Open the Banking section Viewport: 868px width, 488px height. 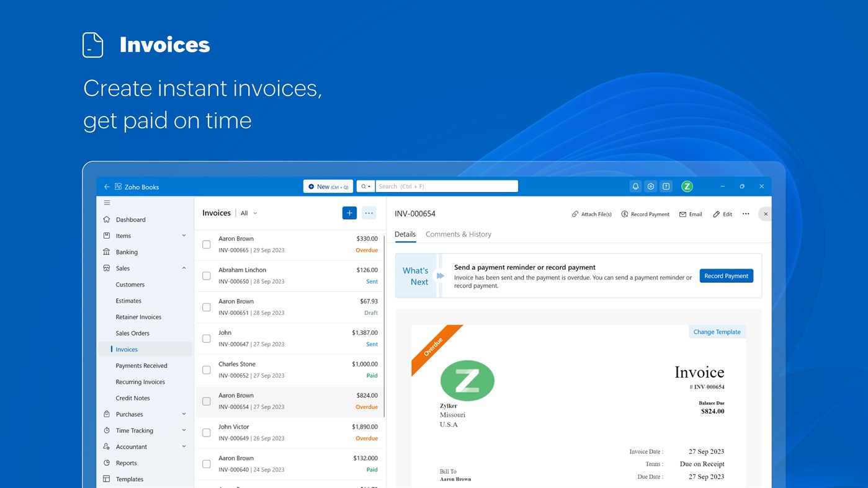[127, 252]
